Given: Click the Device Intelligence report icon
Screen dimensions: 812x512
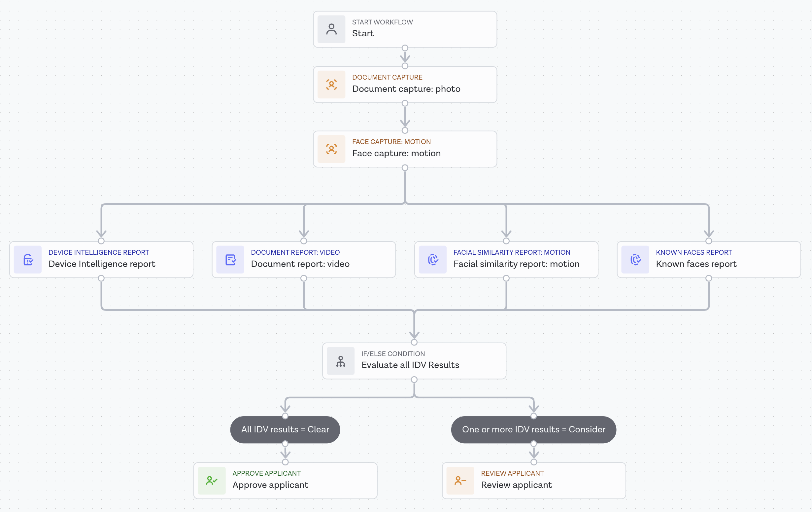Looking at the screenshot, I should pyautogui.click(x=28, y=260).
